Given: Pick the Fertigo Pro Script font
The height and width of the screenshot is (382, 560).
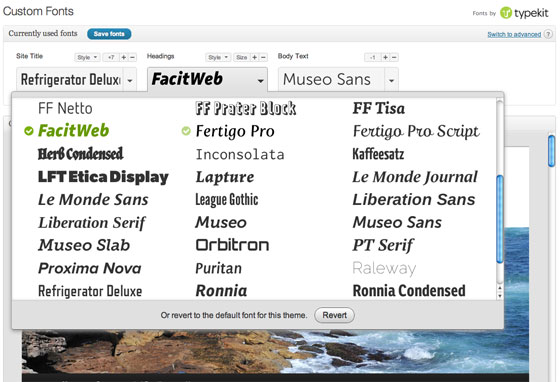Looking at the screenshot, I should point(416,131).
